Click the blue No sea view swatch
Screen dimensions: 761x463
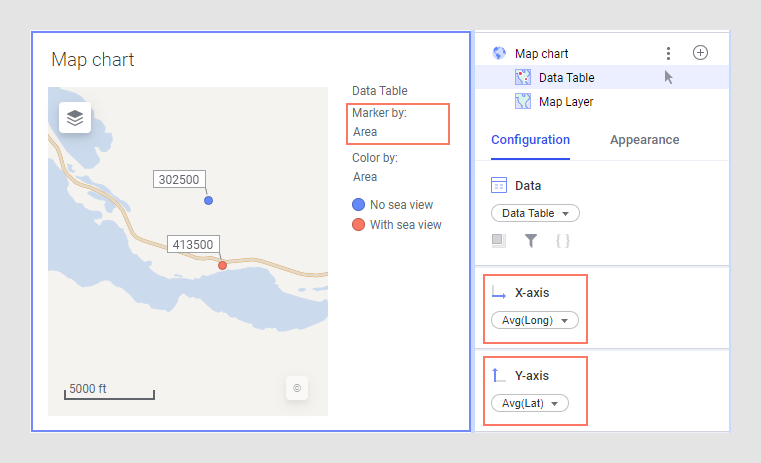click(358, 204)
